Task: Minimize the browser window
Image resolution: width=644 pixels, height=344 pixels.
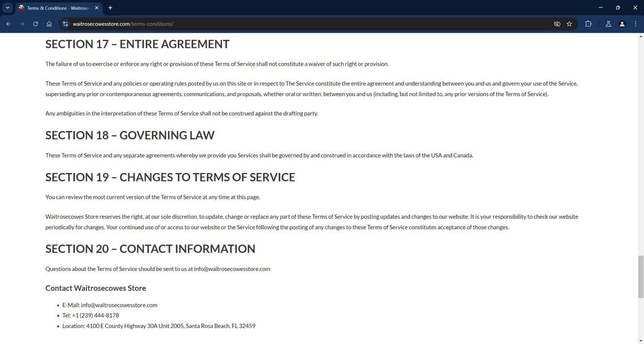Action: 601,8
